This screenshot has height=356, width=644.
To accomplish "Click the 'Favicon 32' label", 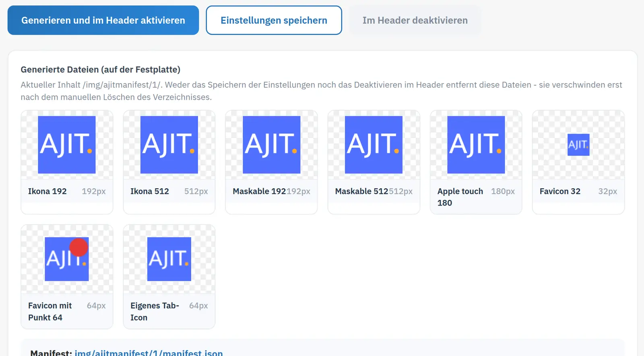I will pos(560,191).
